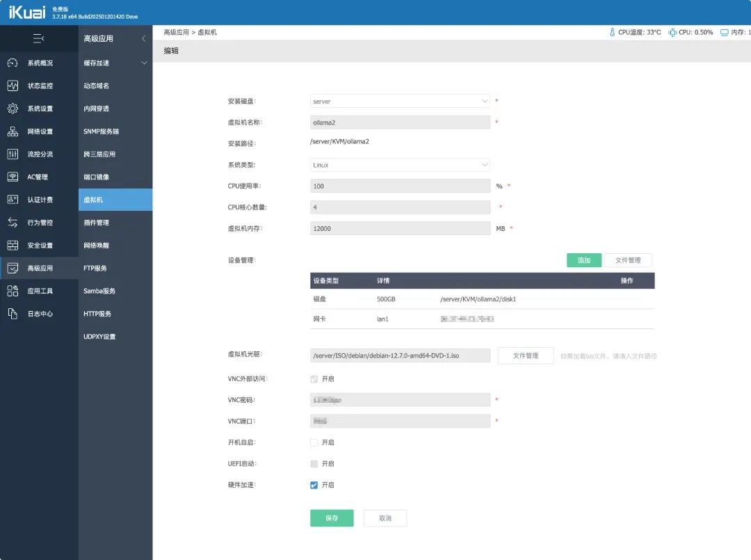Expand the 缓存加速 submenu
This screenshot has height=560, width=751.
(x=115, y=63)
